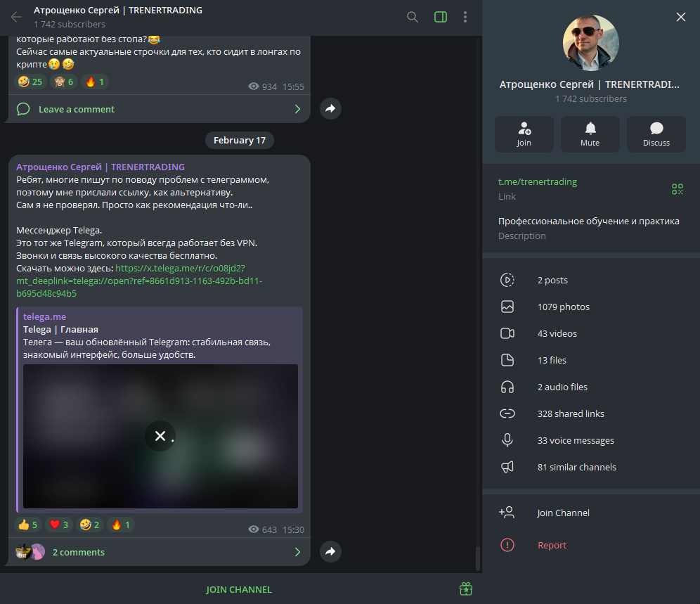Open the 328 shared links section

(591, 413)
